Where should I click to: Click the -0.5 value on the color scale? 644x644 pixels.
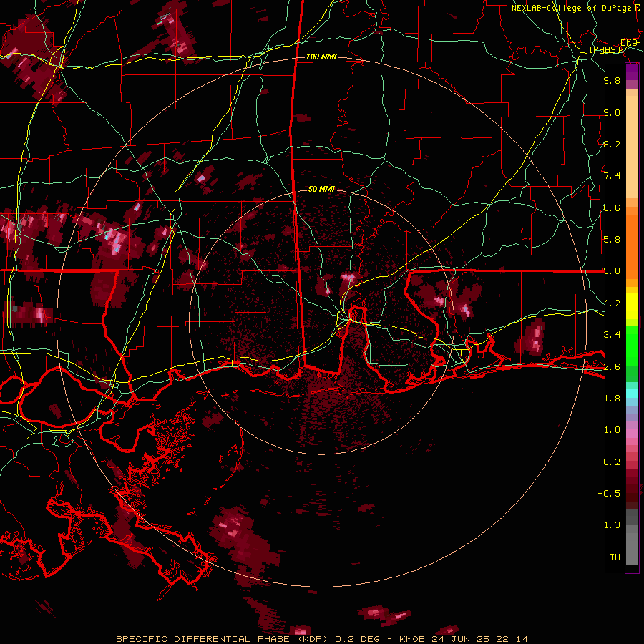pyautogui.click(x=609, y=494)
